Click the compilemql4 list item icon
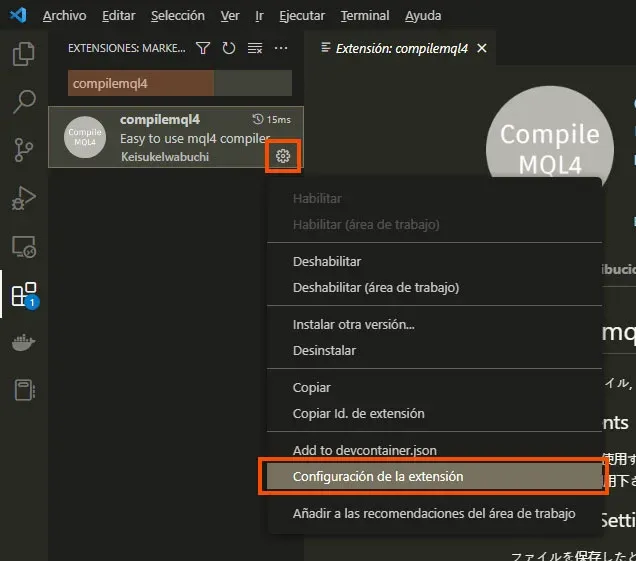This screenshot has height=561, width=636. pos(85,137)
